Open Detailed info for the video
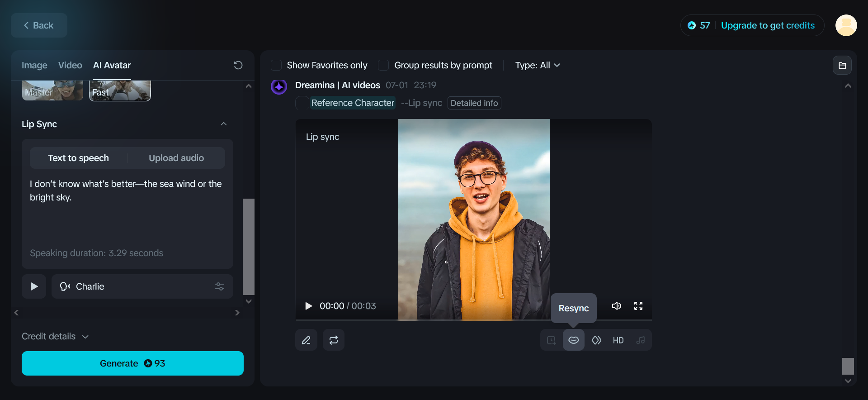 [474, 103]
